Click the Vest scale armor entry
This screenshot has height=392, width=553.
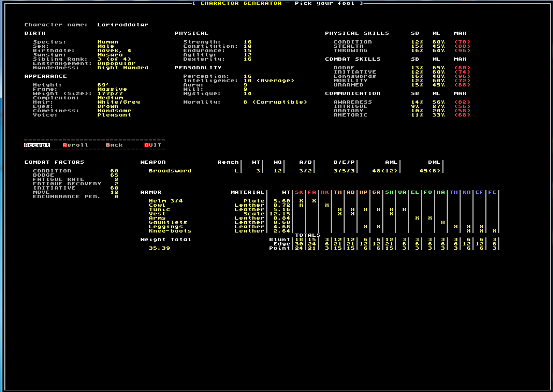[157, 213]
